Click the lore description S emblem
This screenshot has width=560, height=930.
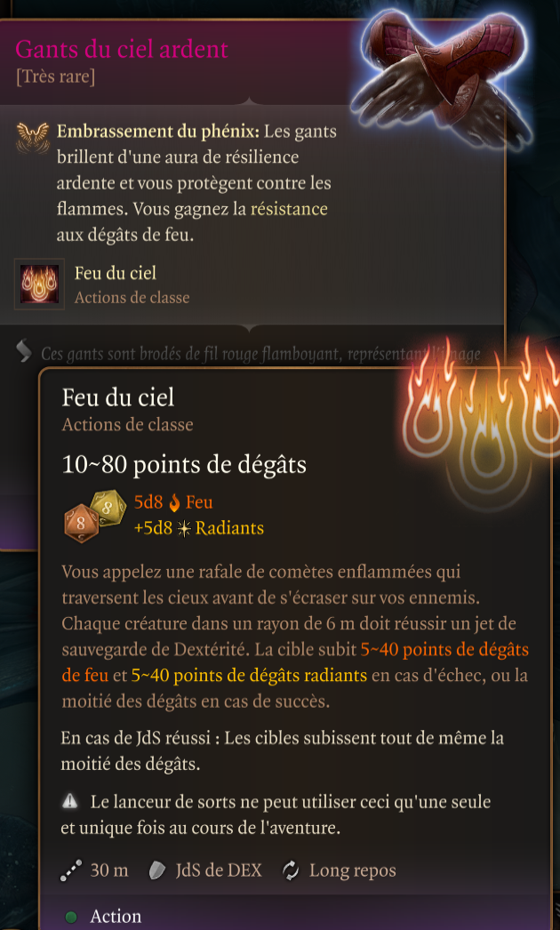(23, 351)
